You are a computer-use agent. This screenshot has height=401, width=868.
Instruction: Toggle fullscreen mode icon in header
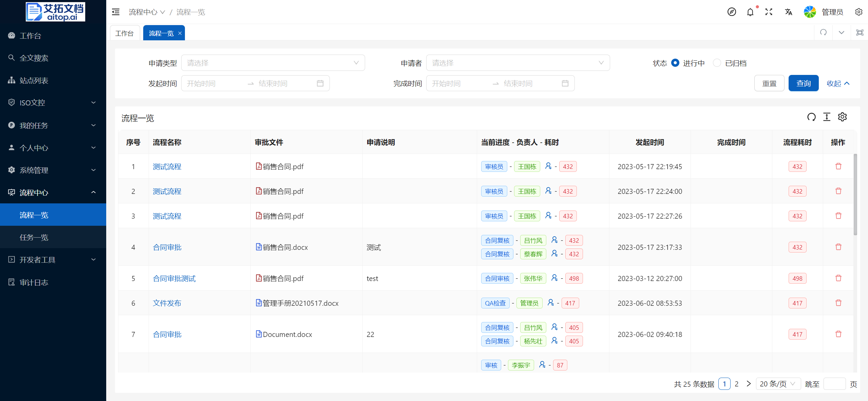(x=769, y=12)
